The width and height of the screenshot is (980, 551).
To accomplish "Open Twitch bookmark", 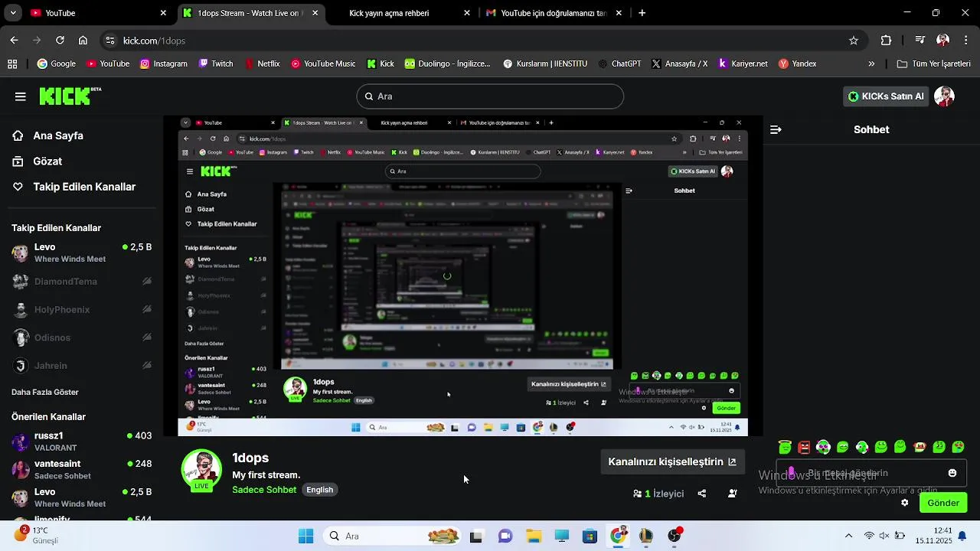I will (x=215, y=64).
